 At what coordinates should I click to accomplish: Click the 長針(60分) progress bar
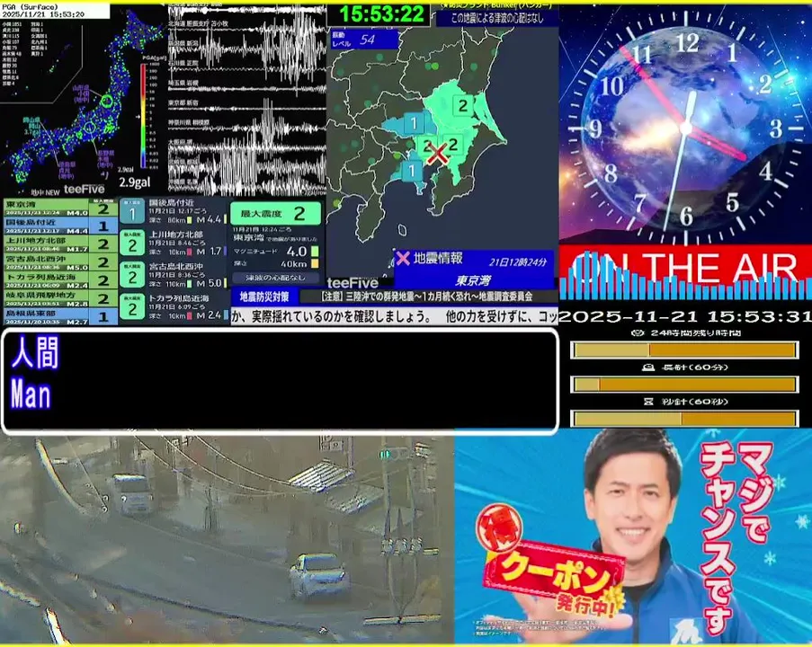(x=684, y=385)
